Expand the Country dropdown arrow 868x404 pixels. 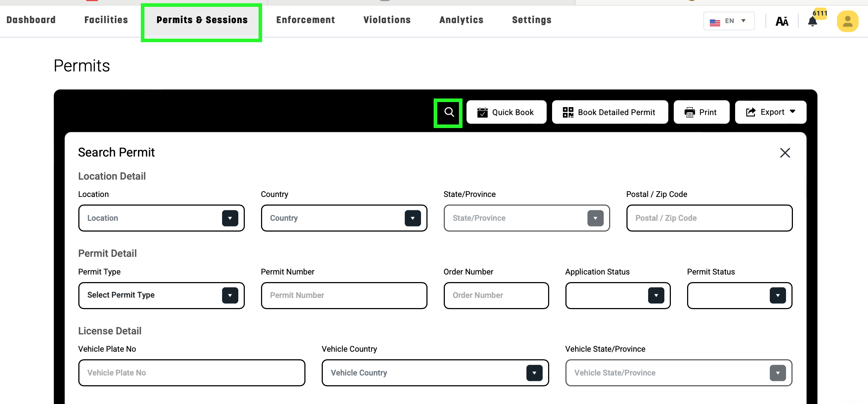pos(413,218)
